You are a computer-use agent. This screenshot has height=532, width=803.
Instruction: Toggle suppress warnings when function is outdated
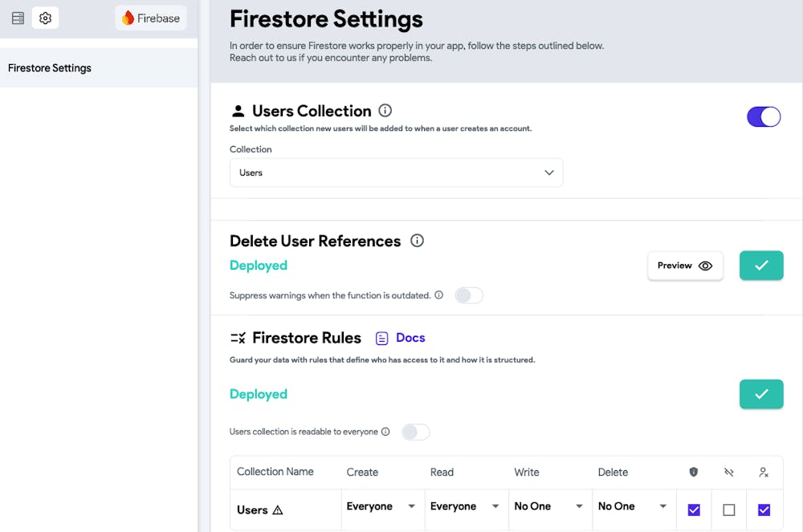tap(469, 295)
